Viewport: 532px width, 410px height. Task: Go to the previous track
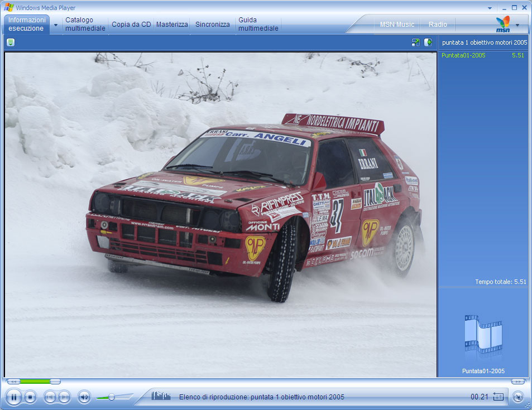pos(50,397)
